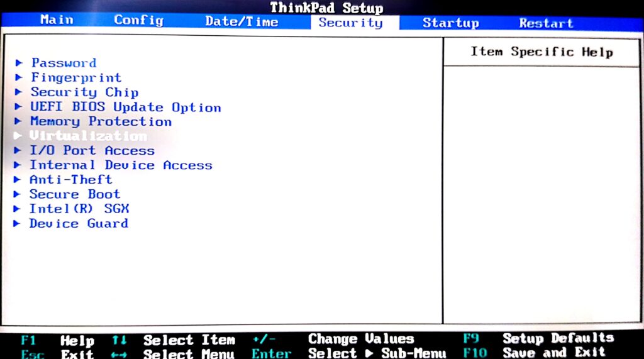Select the Anti-Theft entry
The image size is (644, 359).
click(x=70, y=180)
